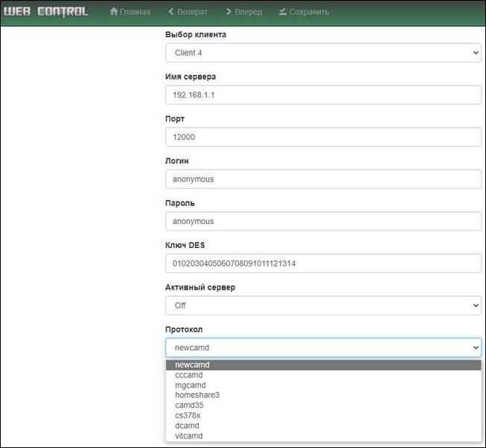Click the save icon beside Сохранить

[282, 11]
